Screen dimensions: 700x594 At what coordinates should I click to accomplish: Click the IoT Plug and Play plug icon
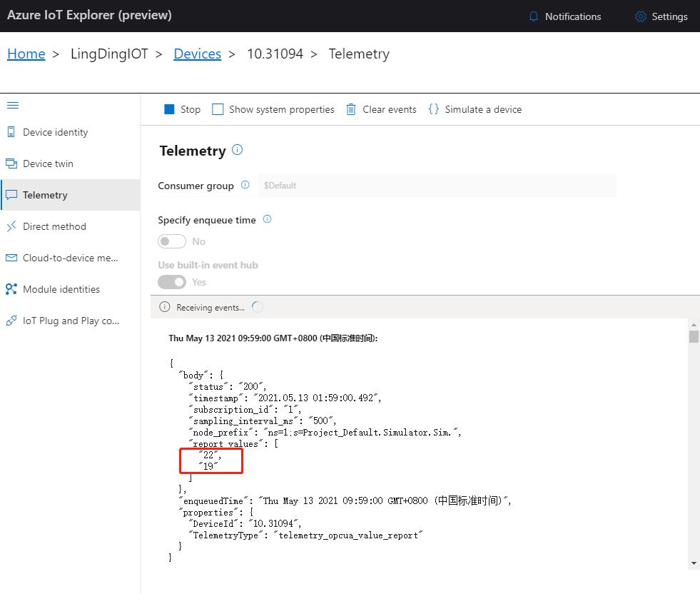(x=11, y=321)
